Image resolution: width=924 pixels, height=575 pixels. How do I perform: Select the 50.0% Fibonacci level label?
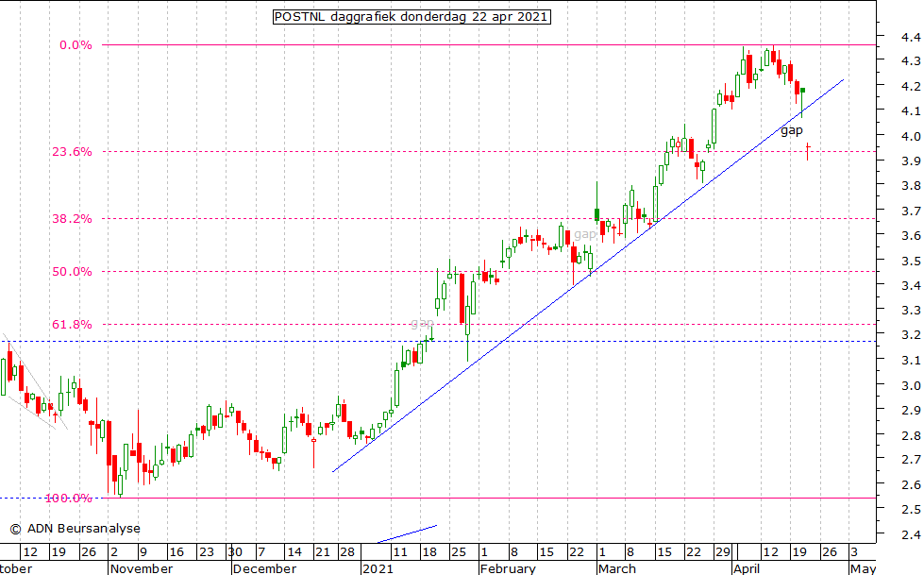[x=72, y=272]
